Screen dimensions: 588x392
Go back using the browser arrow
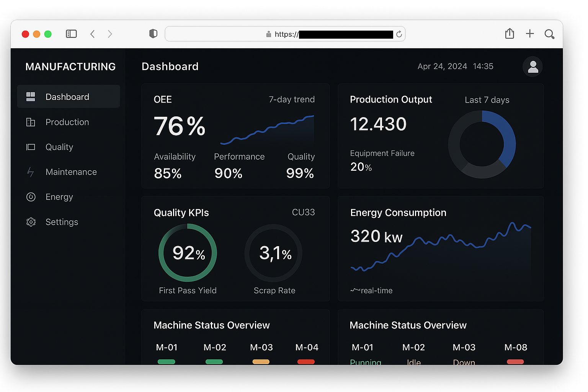[x=93, y=34]
